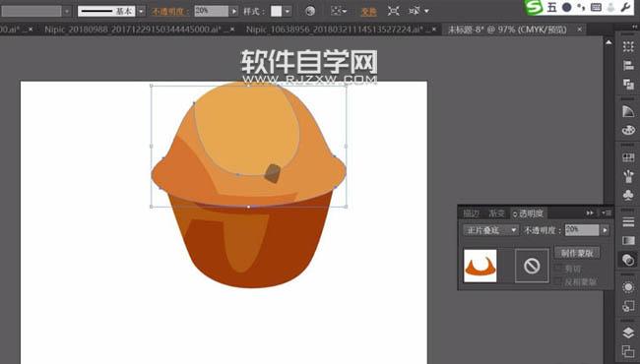
Task: Open the Graphic Styles panel icon
Action: click(628, 306)
